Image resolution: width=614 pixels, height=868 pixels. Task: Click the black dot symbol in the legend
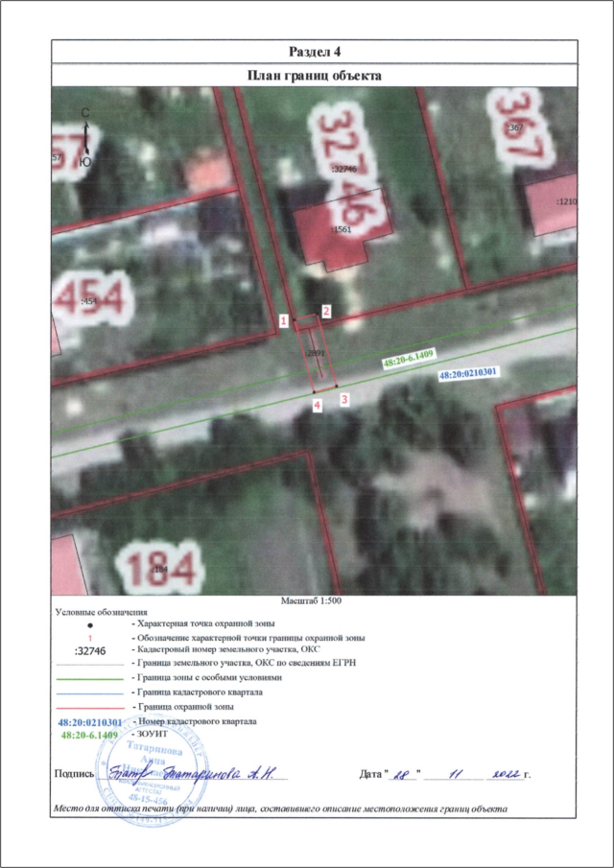click(89, 624)
